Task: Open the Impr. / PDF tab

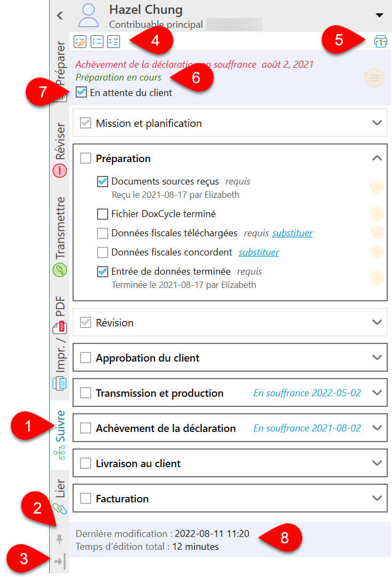Action: point(60,343)
